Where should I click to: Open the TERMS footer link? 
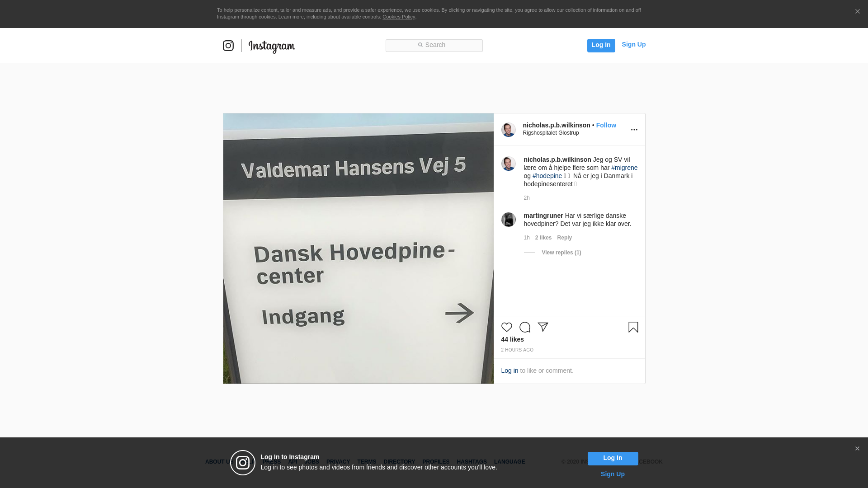pyautogui.click(x=367, y=462)
